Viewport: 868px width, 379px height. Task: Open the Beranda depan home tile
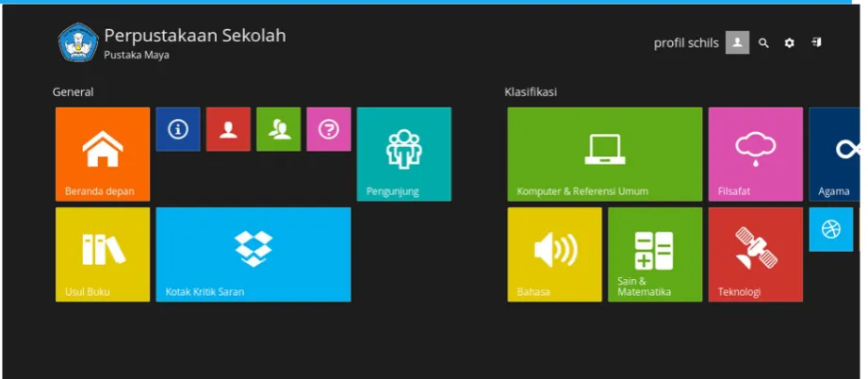(x=103, y=154)
